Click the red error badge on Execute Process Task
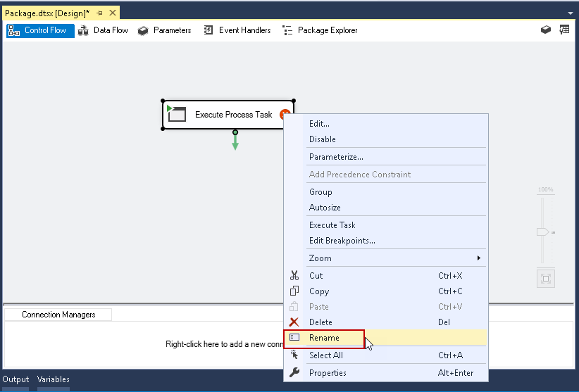 point(285,114)
